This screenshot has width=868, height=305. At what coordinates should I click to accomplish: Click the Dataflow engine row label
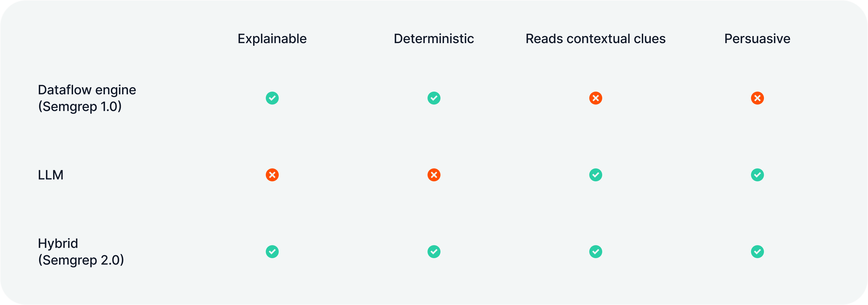(87, 90)
